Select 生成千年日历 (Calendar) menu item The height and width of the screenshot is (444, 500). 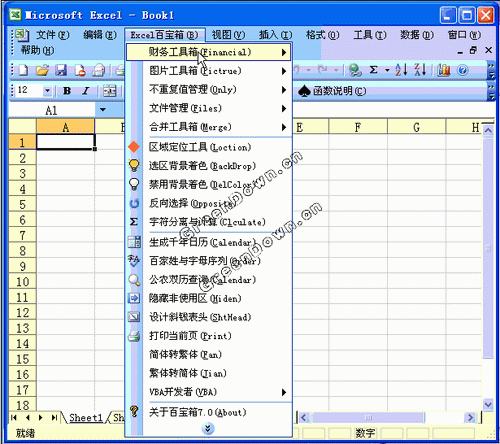point(209,242)
